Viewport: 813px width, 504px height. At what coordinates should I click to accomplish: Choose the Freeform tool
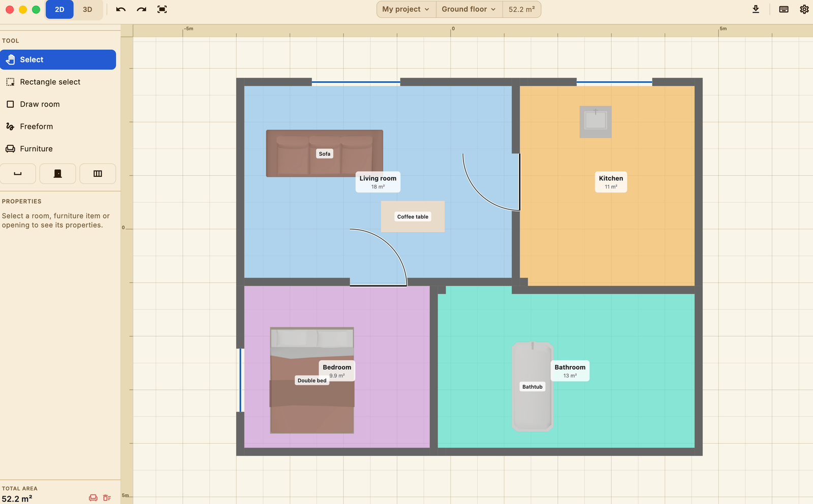click(58, 127)
